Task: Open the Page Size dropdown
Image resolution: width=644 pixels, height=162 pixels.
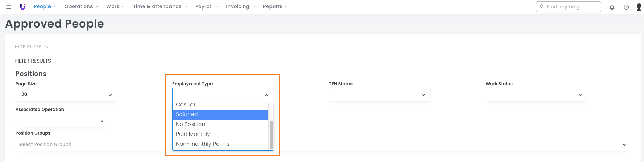Action: pyautogui.click(x=66, y=95)
